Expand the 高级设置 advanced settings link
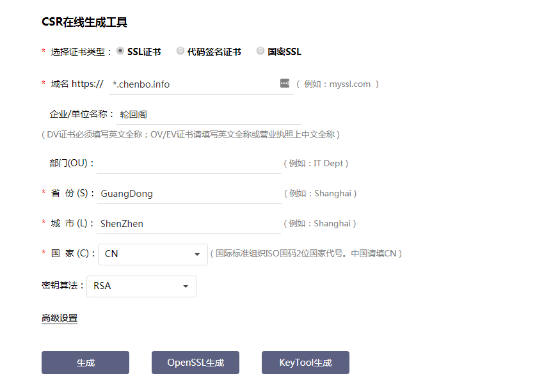Viewport: 560px width, 392px height. (60, 318)
